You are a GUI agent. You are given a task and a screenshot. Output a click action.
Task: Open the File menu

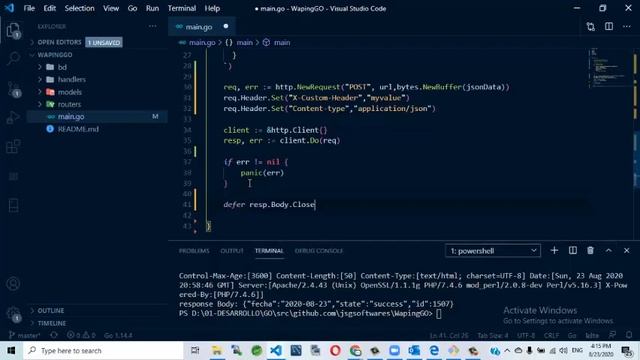[x=29, y=8]
